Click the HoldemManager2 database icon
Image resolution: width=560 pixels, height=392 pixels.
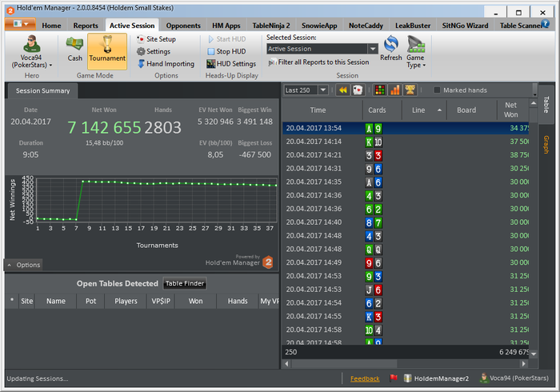[x=407, y=378]
